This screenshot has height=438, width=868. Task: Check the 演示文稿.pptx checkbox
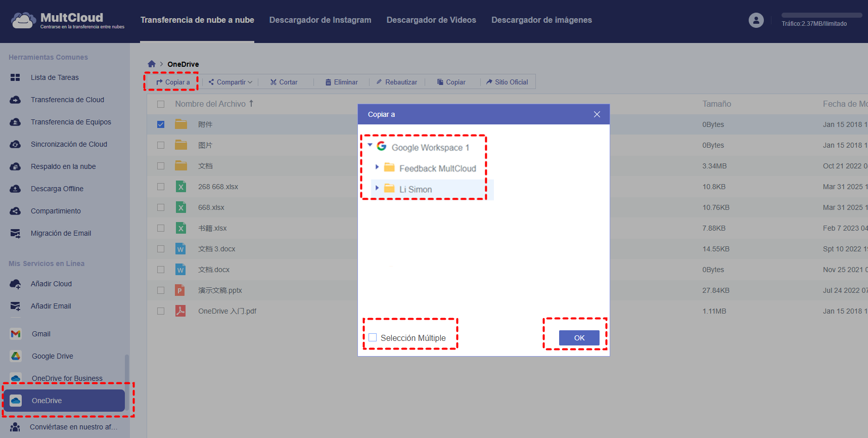[x=161, y=290]
